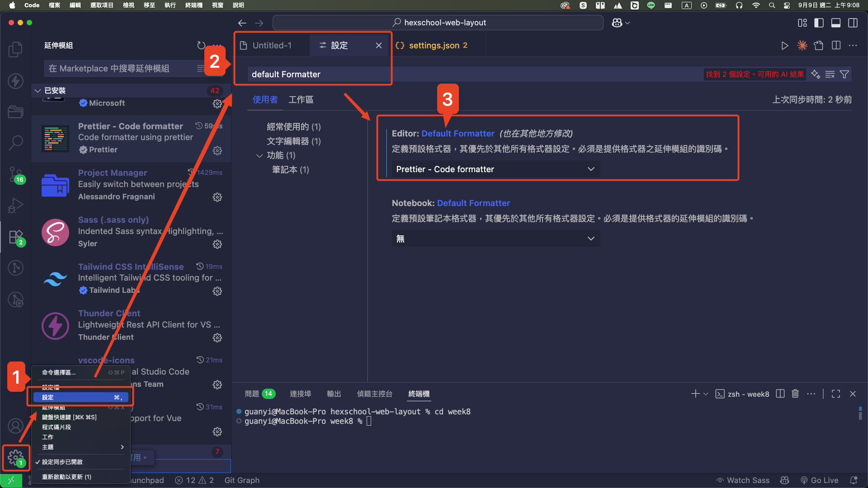868x488 pixels.
Task: Maximize the terminal panel size
Action: click(836, 394)
